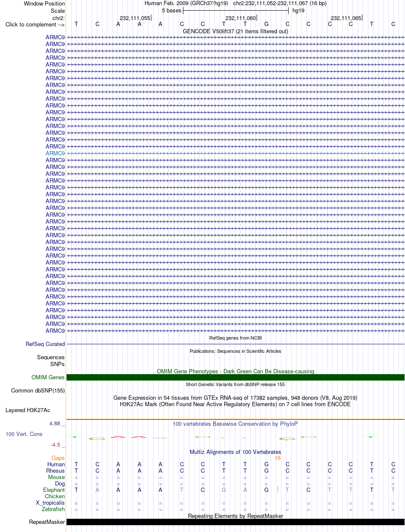Click the H3K27Ac Mark ENCODE track title

tap(235, 404)
